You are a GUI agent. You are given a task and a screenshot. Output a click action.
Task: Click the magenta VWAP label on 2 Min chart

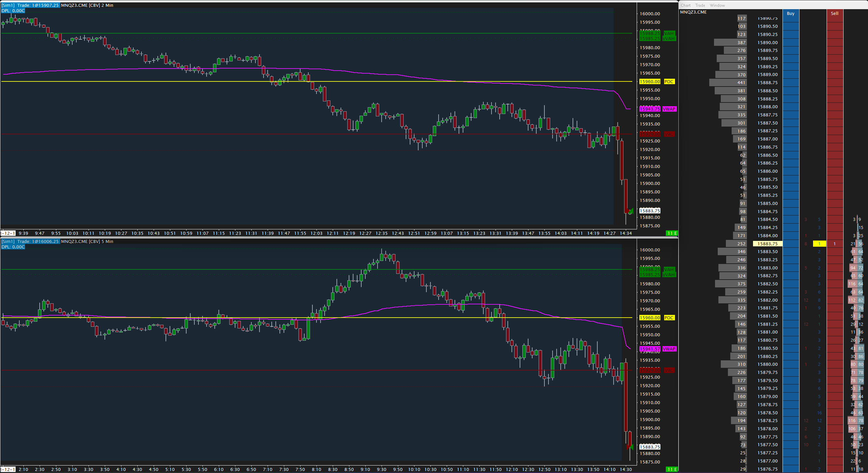click(x=669, y=109)
